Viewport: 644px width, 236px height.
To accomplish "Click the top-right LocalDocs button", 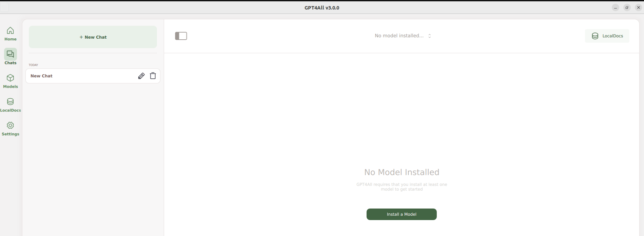I will (607, 36).
